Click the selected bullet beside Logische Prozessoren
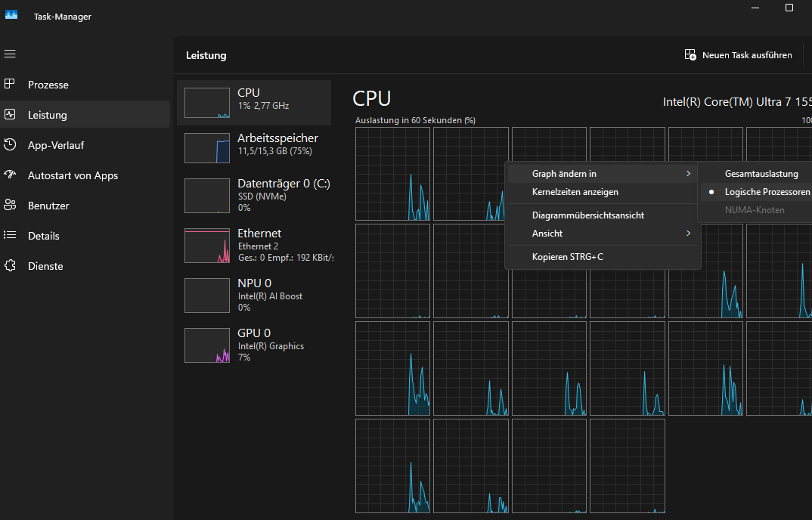Image resolution: width=812 pixels, height=520 pixels. (711, 192)
